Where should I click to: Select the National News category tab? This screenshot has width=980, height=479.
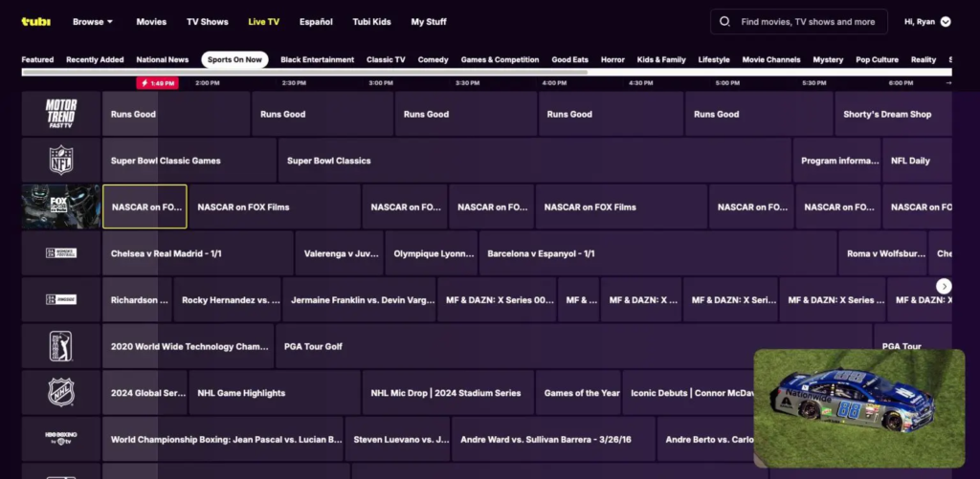[163, 60]
